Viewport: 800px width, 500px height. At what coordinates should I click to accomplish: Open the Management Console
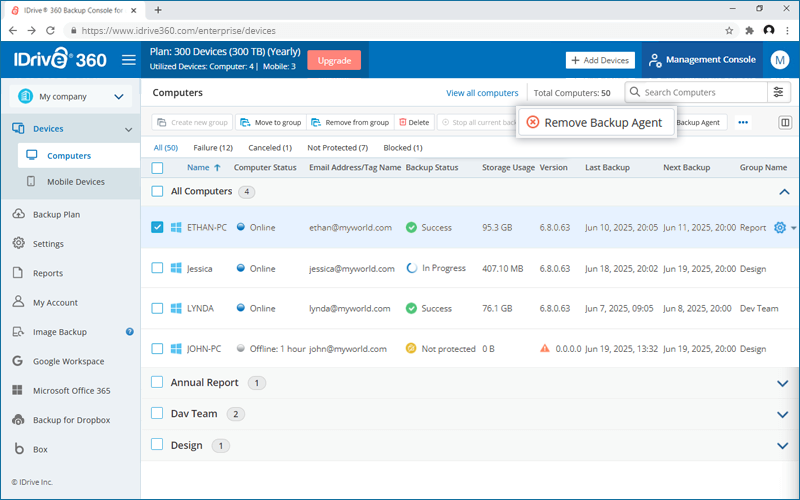coord(702,60)
